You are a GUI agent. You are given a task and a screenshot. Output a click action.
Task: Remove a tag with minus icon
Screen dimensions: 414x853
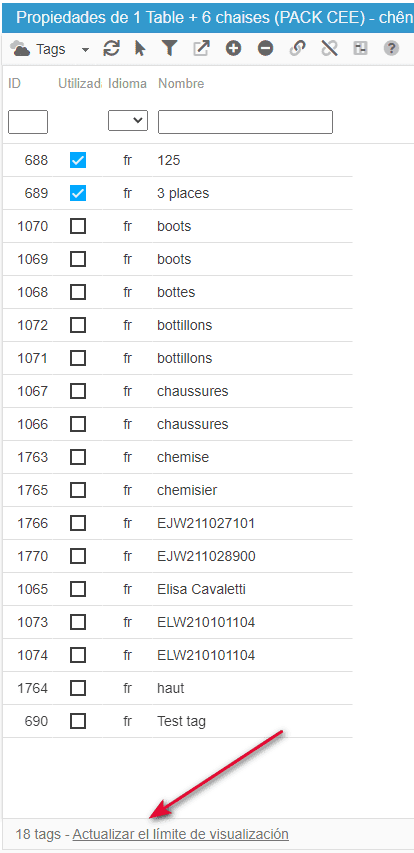click(x=265, y=49)
